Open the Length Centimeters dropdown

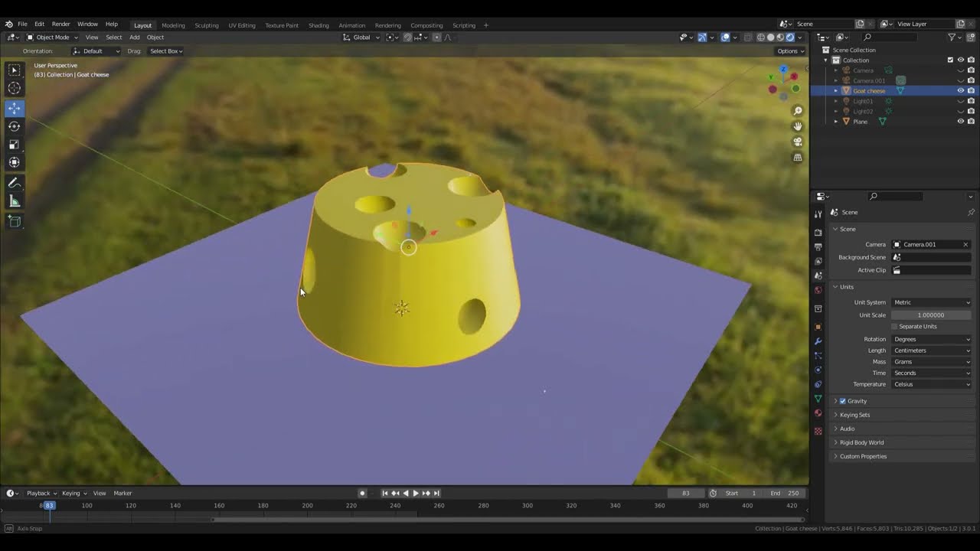(x=931, y=350)
